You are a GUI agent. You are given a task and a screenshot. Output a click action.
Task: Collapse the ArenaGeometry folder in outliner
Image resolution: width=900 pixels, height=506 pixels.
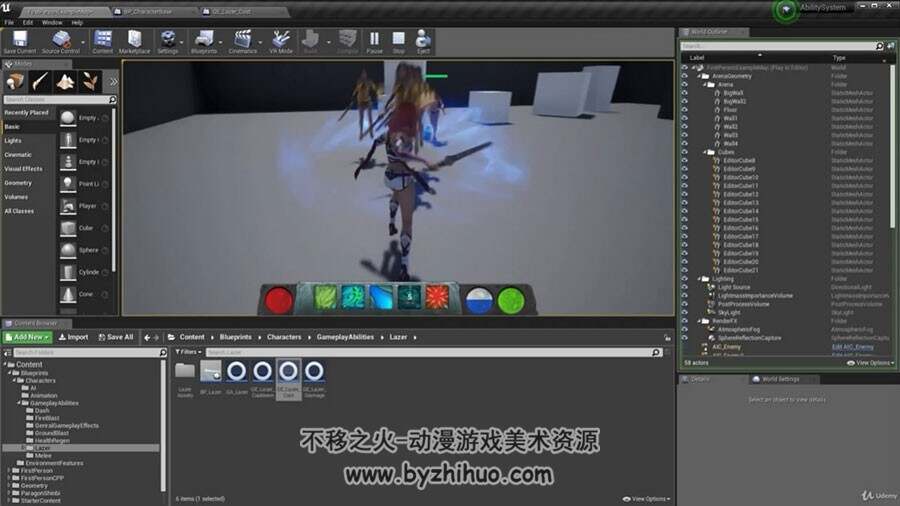[x=700, y=76]
